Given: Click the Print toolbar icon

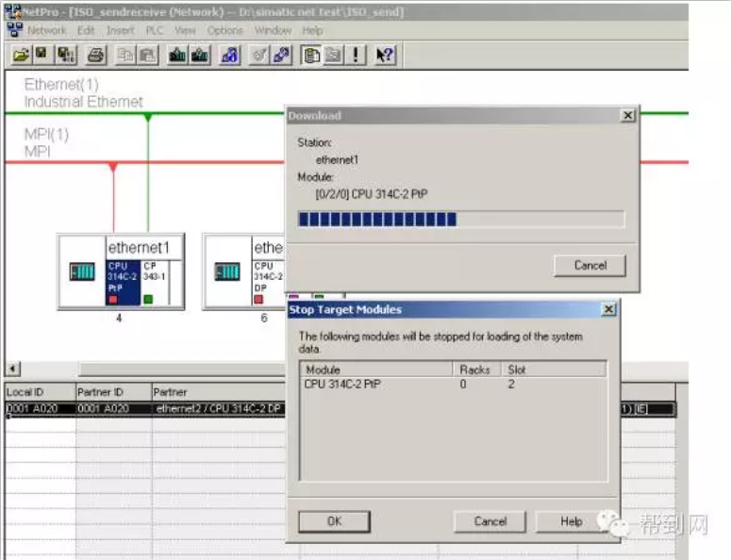Looking at the screenshot, I should point(94,55).
